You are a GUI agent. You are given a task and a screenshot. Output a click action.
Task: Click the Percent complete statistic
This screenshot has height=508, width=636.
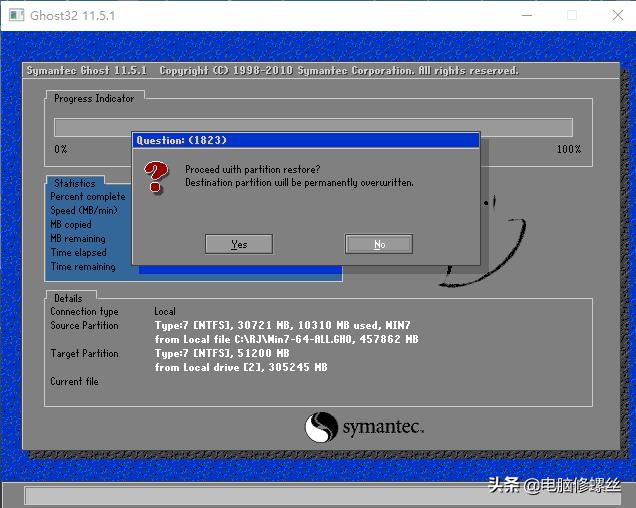point(88,197)
